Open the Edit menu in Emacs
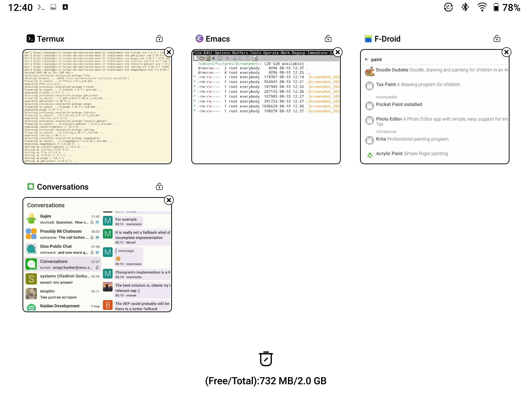The height and width of the screenshot is (399, 532). (208, 53)
